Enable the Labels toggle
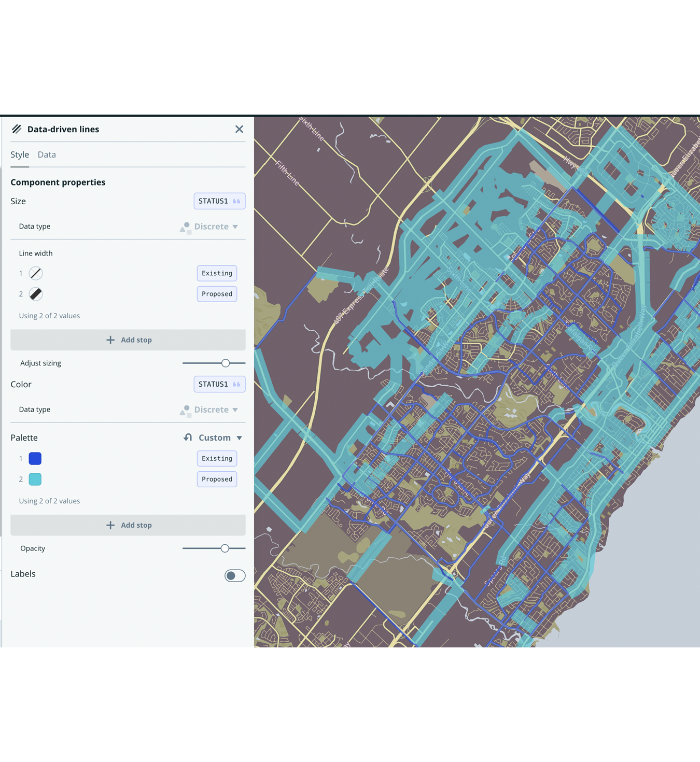 [235, 575]
